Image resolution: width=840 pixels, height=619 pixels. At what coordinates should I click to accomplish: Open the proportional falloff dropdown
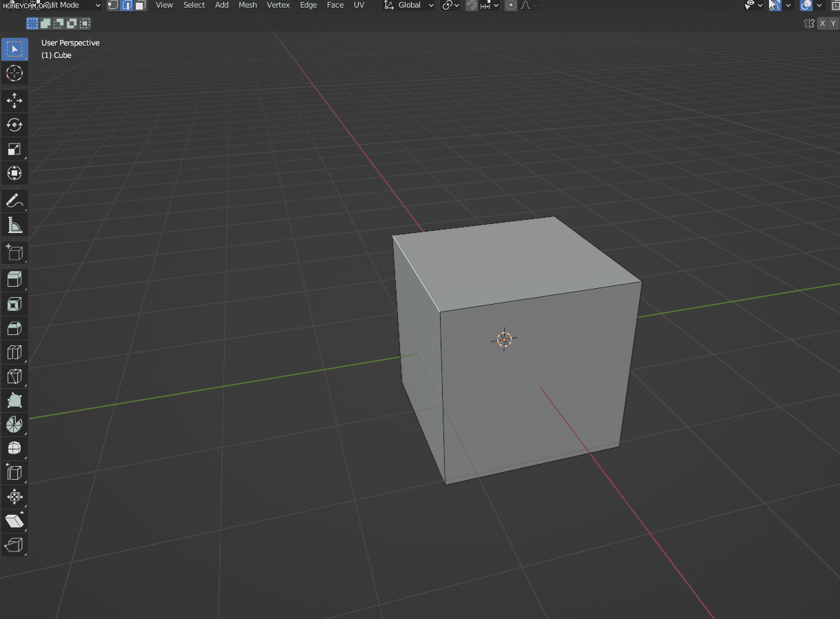(x=528, y=6)
